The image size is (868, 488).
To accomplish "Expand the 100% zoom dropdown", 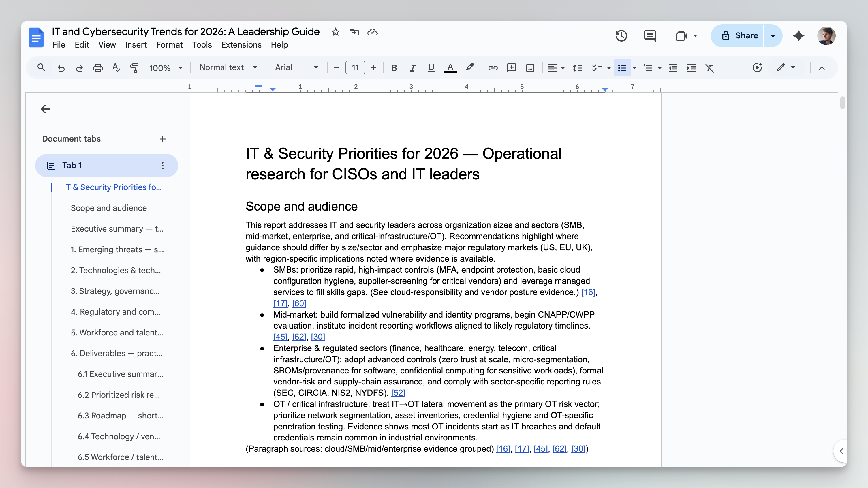I will coord(166,68).
